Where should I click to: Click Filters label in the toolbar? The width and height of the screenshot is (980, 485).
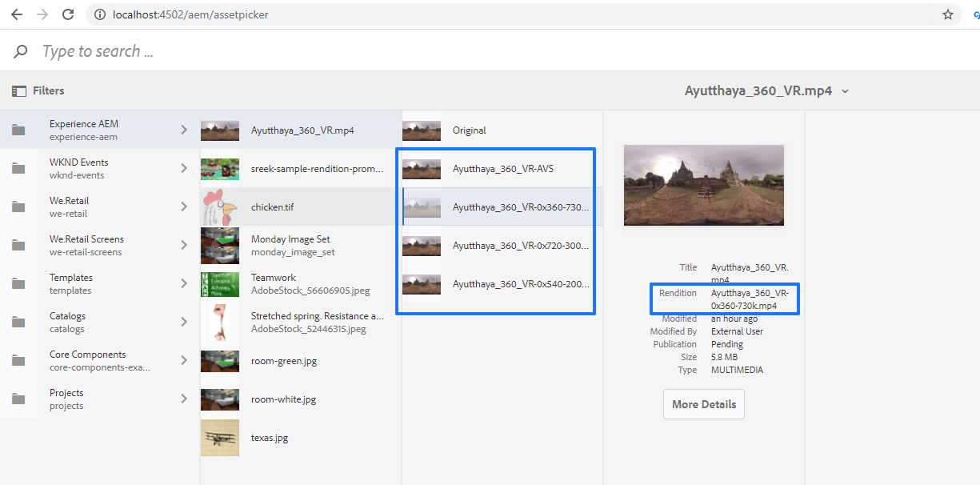pyautogui.click(x=49, y=91)
